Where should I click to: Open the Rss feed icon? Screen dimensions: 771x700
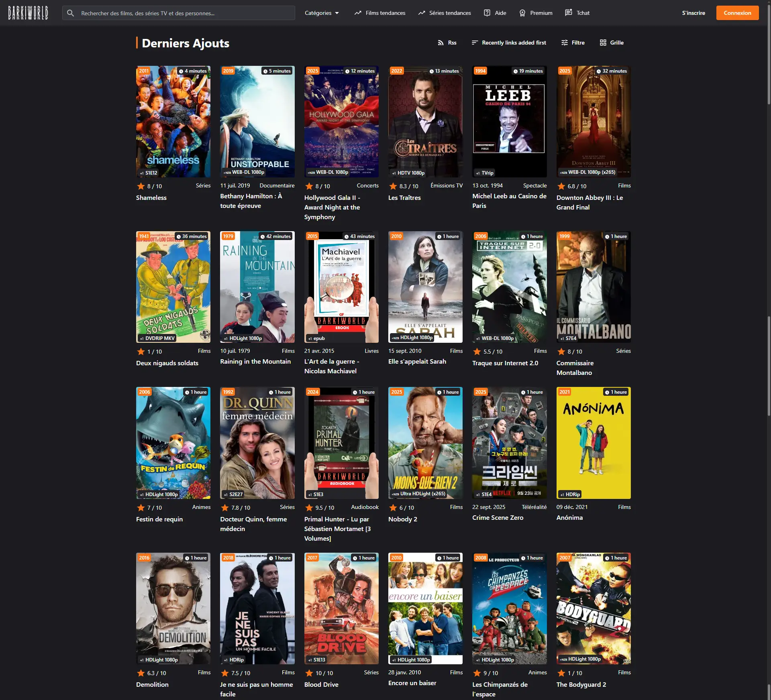click(x=441, y=43)
